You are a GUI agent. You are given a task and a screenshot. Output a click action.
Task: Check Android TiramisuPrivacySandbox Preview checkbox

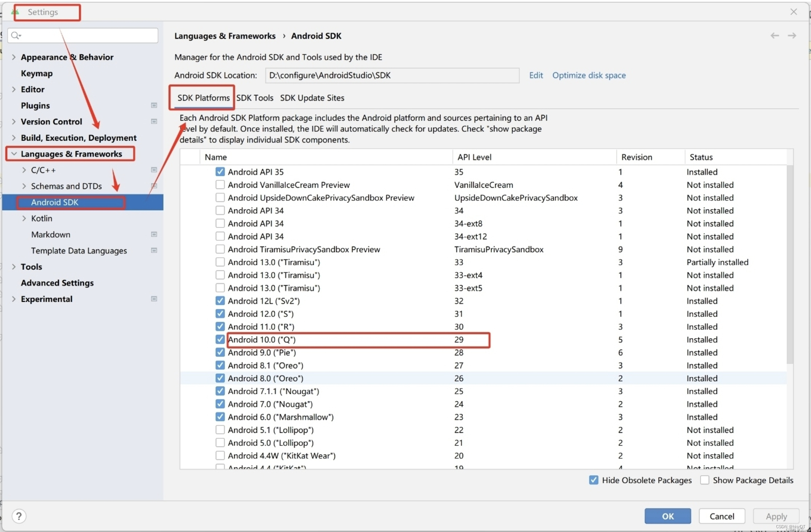click(220, 249)
